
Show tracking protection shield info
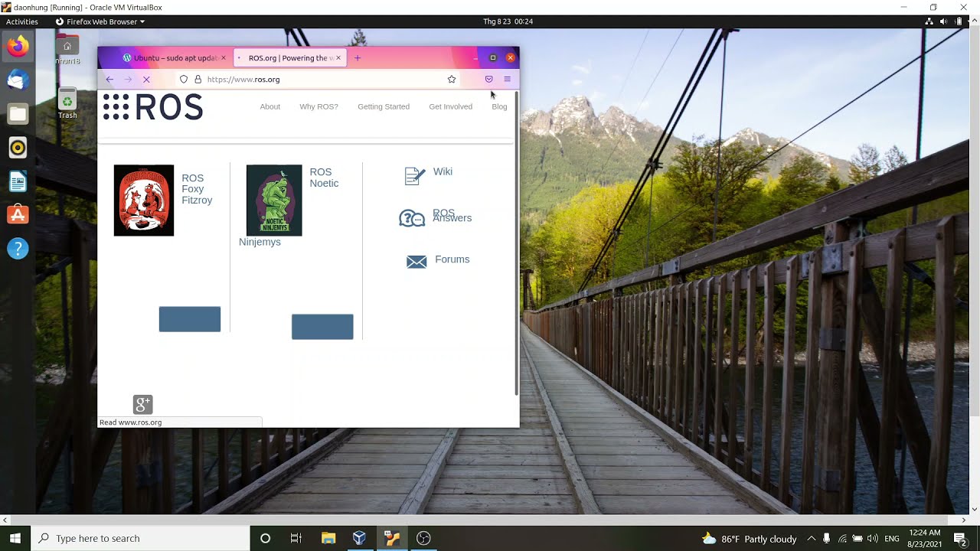click(x=184, y=79)
